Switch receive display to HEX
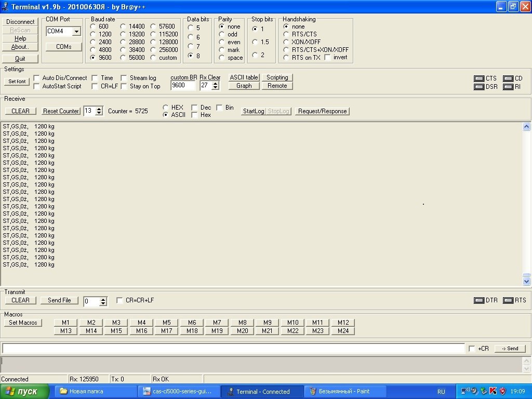 pyautogui.click(x=166, y=108)
